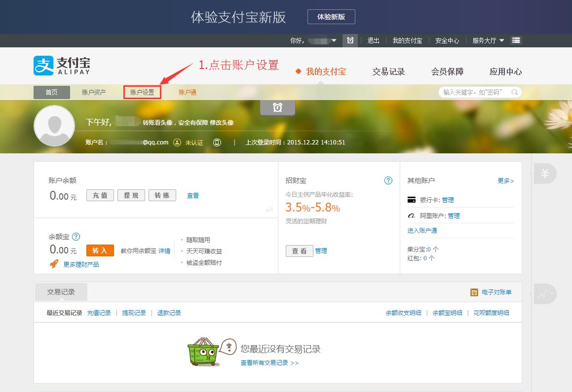The height and width of the screenshot is (392, 572).
Task: Select the 账户设置 sub-tab
Action: 142,92
